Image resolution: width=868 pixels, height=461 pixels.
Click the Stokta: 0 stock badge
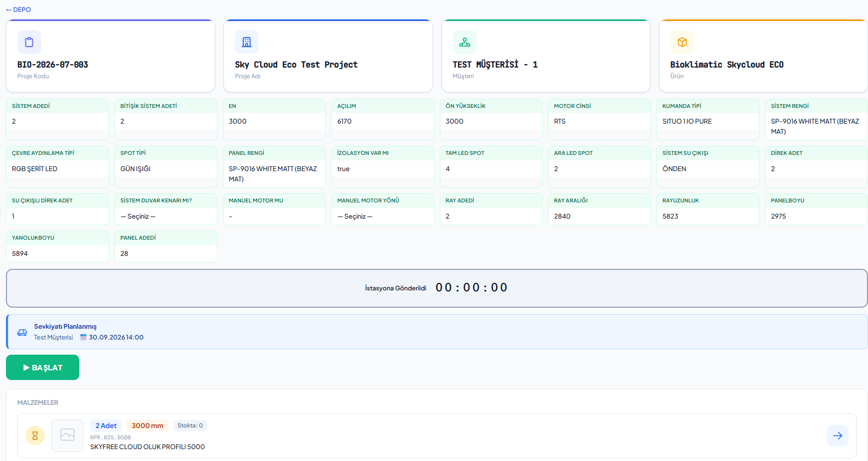(190, 425)
